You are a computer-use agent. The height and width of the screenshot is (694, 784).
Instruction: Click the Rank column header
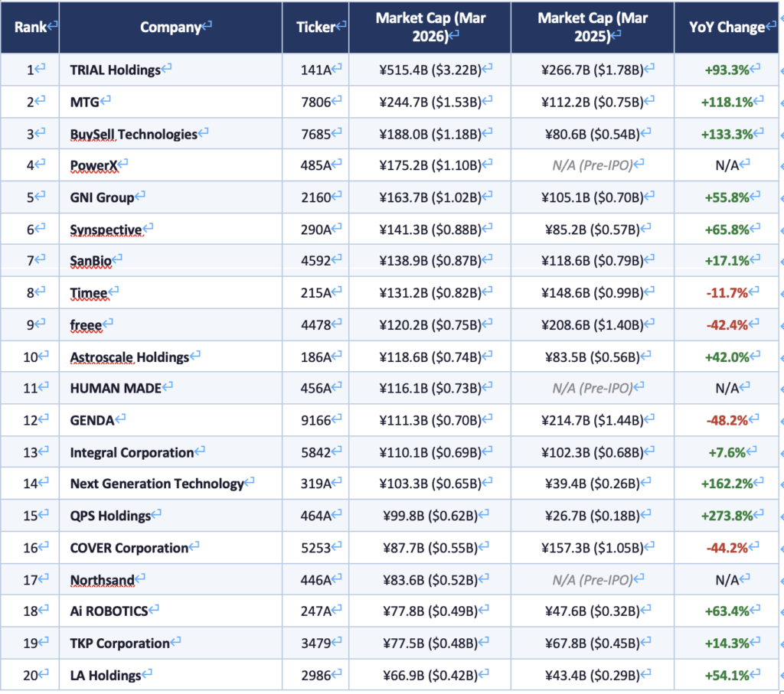point(30,27)
